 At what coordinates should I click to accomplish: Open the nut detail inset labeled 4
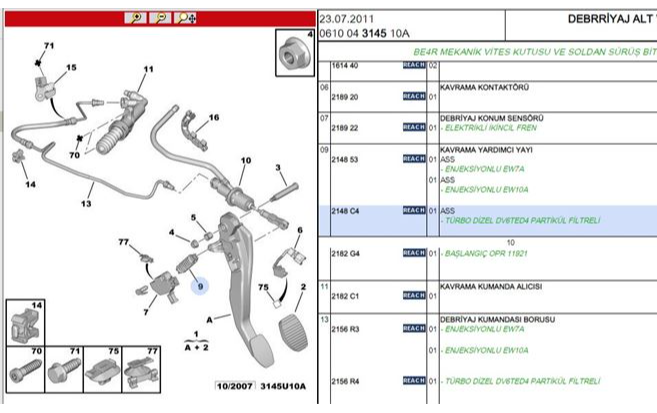pyautogui.click(x=295, y=53)
